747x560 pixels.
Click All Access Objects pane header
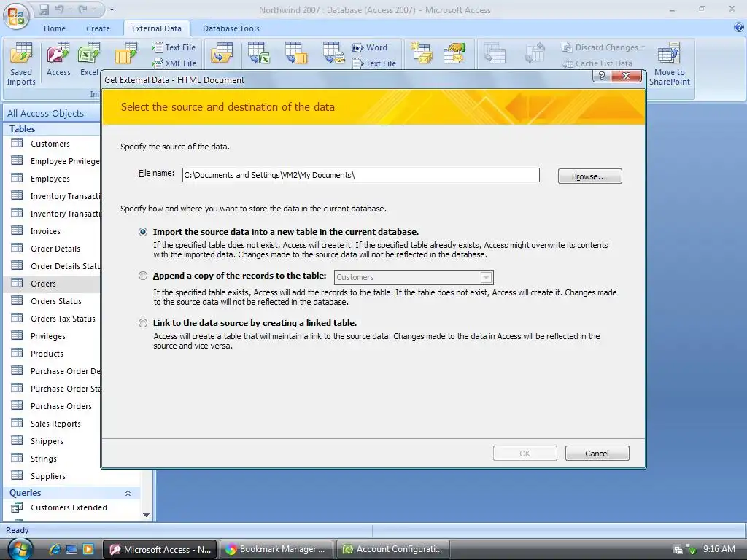pyautogui.click(x=52, y=113)
